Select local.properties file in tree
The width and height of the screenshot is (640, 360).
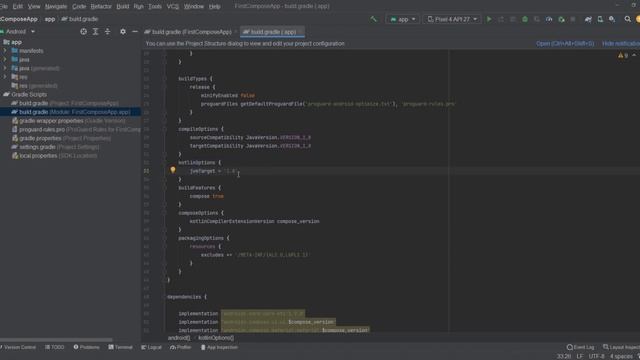click(x=54, y=156)
